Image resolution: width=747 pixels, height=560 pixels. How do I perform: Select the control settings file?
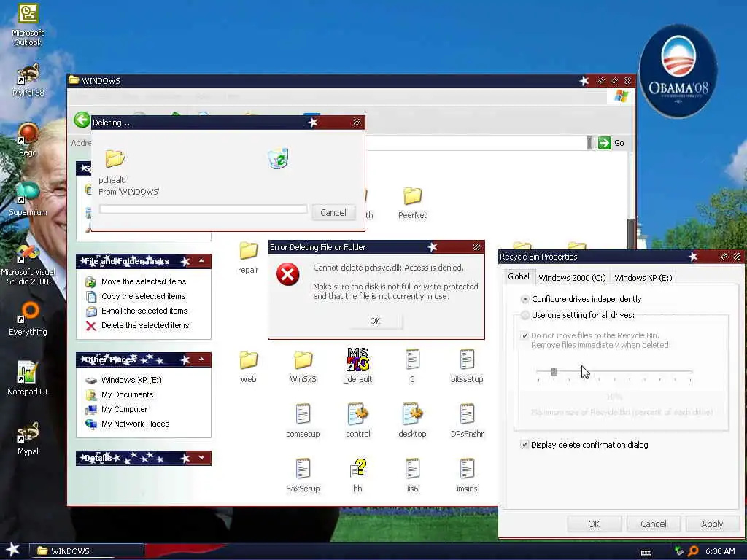357,421
